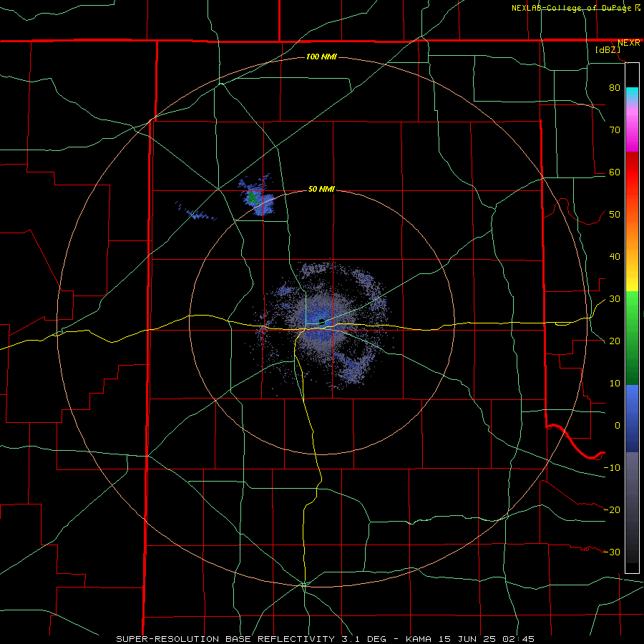
Task: Click the 60 dBZ scale value
Action: pyautogui.click(x=615, y=172)
